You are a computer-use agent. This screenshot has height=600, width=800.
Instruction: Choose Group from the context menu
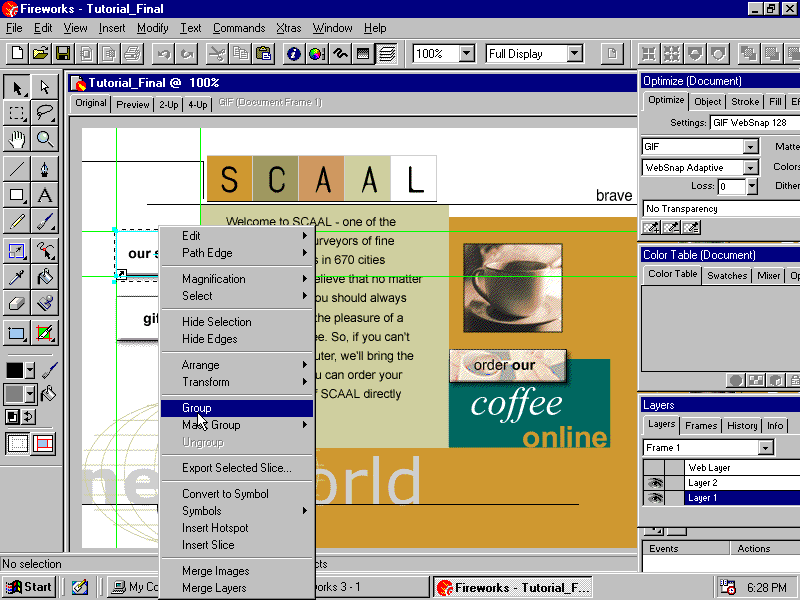coord(197,408)
